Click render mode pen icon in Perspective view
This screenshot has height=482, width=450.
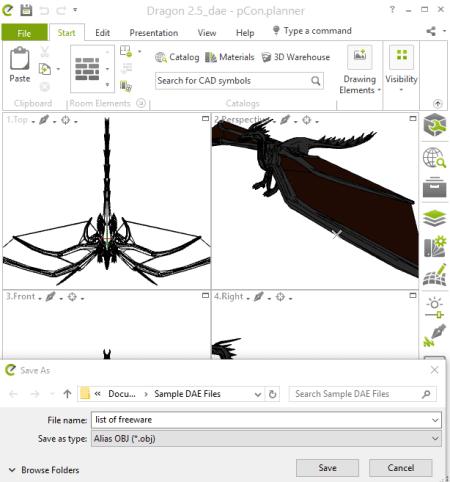[285, 120]
